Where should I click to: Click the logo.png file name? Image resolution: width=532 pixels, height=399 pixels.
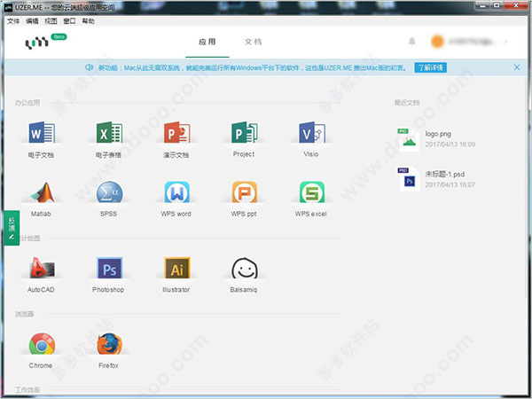point(438,134)
